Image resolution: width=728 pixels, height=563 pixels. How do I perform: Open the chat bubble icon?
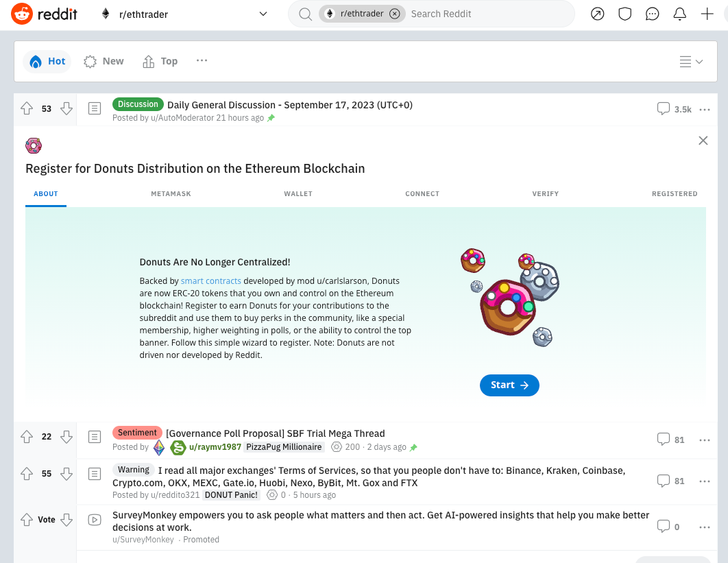click(x=653, y=14)
